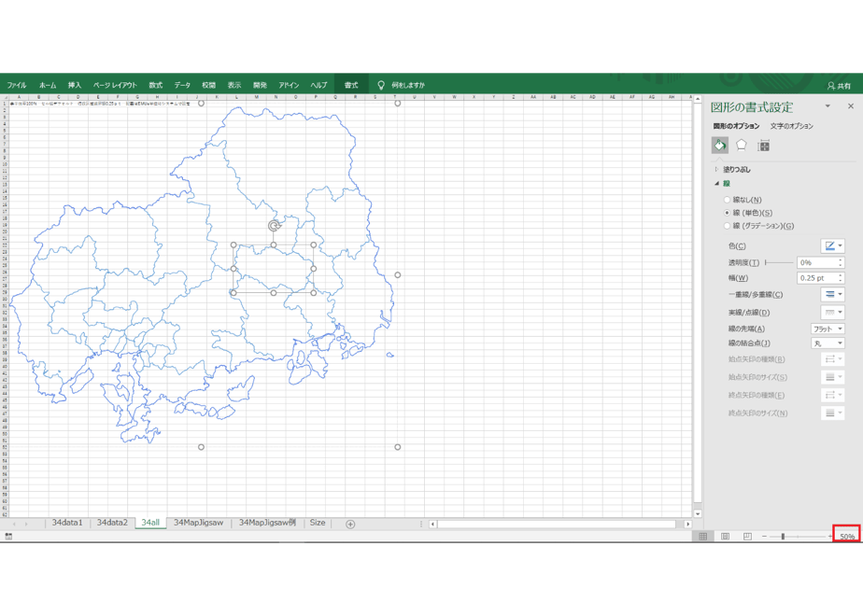Click next sheet navigation arrow
Image resolution: width=863 pixels, height=616 pixels.
(x=26, y=525)
